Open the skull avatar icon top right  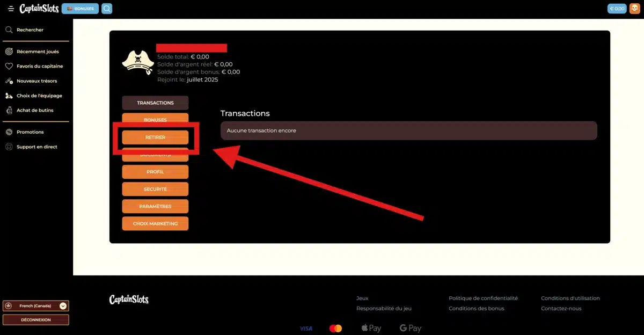click(634, 9)
